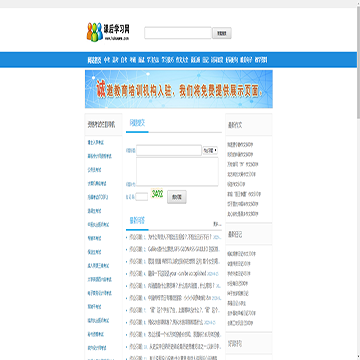The width and height of the screenshot is (360, 360).
Task: Click the question title input field
Action: click(x=169, y=150)
